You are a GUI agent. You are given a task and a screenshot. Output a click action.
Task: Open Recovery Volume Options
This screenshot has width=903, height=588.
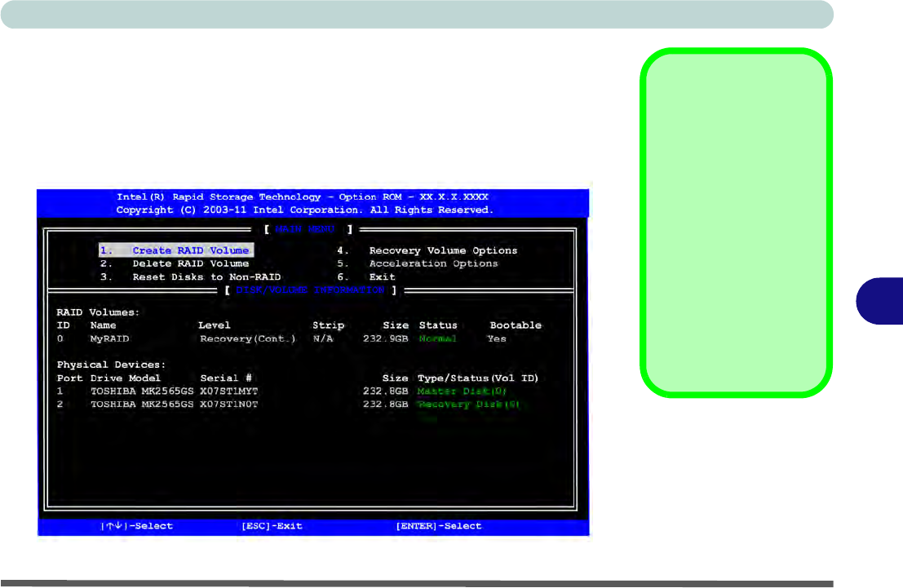tap(443, 250)
